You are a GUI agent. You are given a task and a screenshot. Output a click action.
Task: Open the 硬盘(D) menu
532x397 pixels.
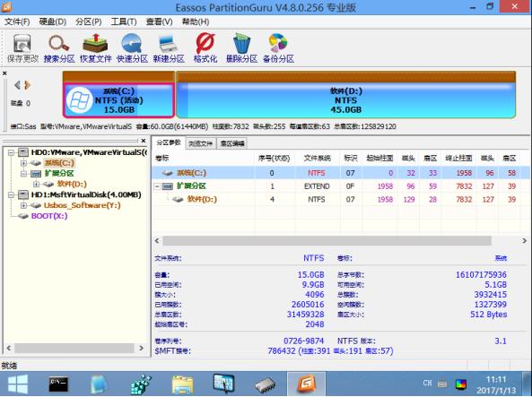click(53, 22)
